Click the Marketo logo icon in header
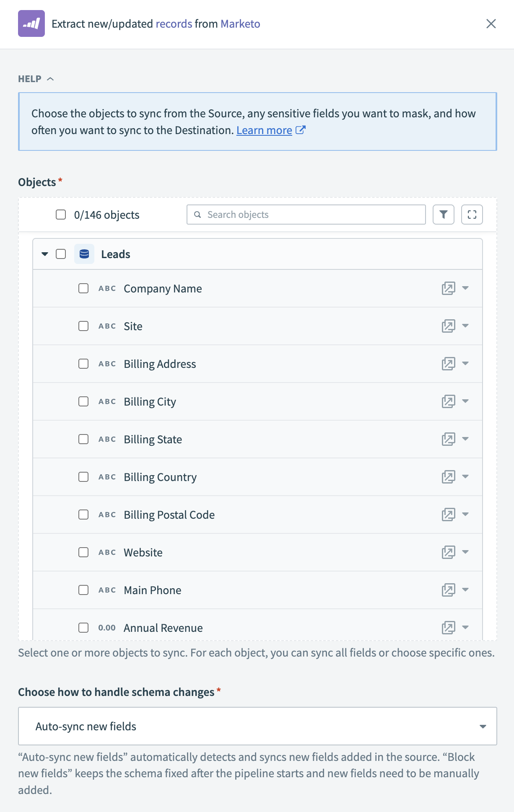The height and width of the screenshot is (812, 514). coord(31,23)
